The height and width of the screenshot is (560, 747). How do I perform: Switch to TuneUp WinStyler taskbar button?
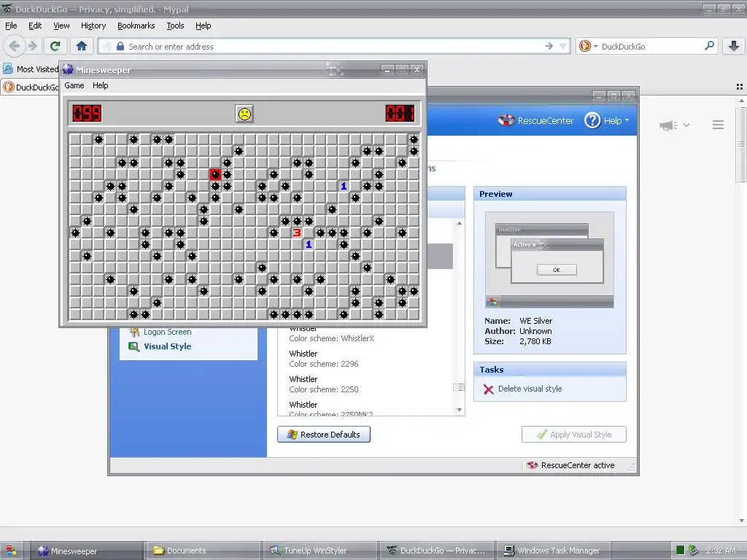[321, 551]
